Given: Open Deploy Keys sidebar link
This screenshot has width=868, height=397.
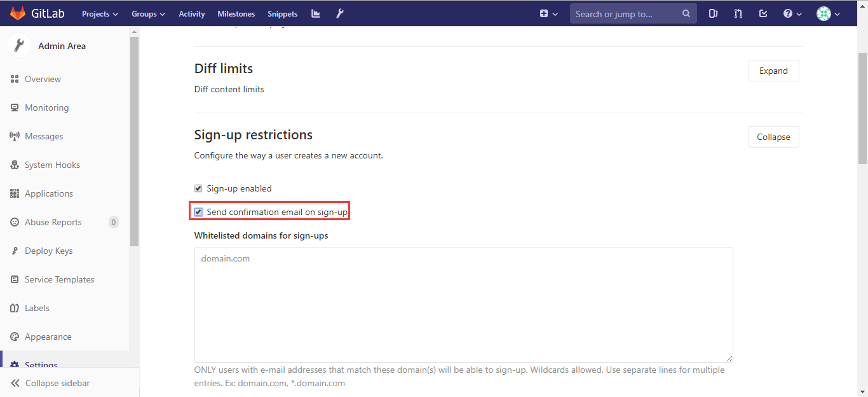Looking at the screenshot, I should (49, 251).
